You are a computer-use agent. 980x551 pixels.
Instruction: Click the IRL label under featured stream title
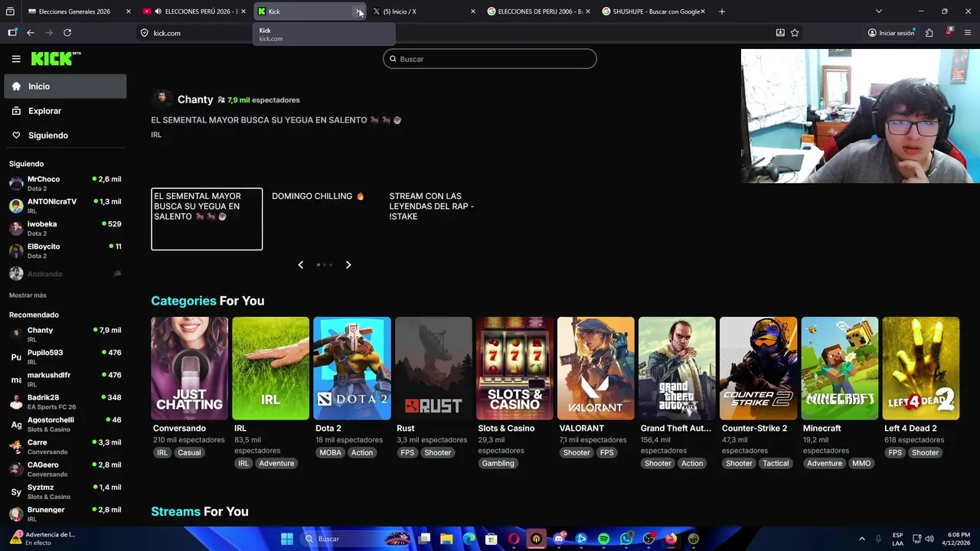click(156, 135)
